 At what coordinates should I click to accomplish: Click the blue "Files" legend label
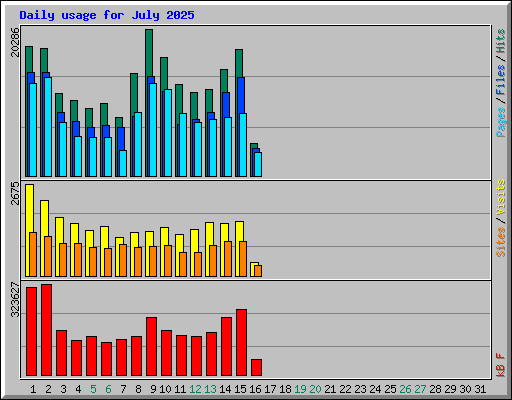(x=501, y=80)
